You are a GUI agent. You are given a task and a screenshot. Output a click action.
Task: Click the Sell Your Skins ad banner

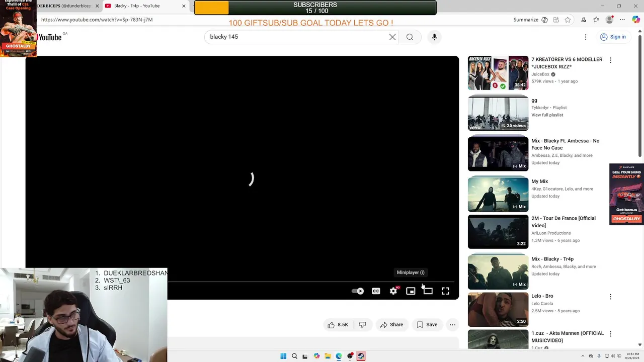626,194
